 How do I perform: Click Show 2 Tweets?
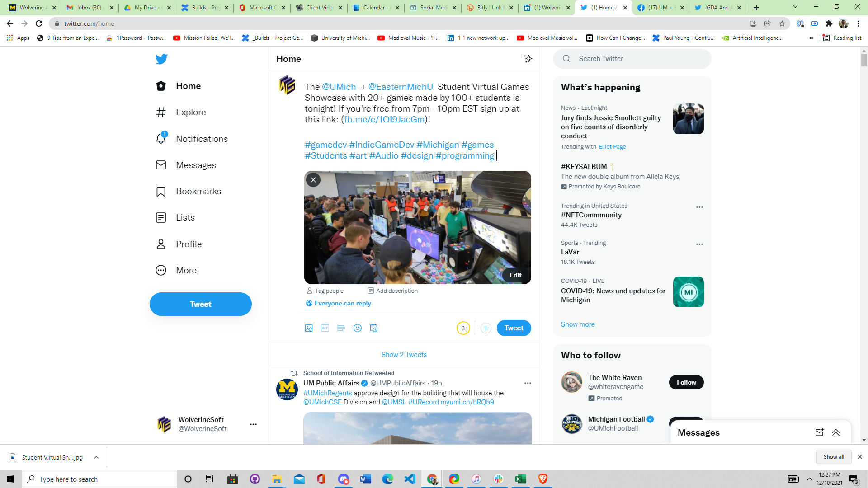pyautogui.click(x=404, y=355)
